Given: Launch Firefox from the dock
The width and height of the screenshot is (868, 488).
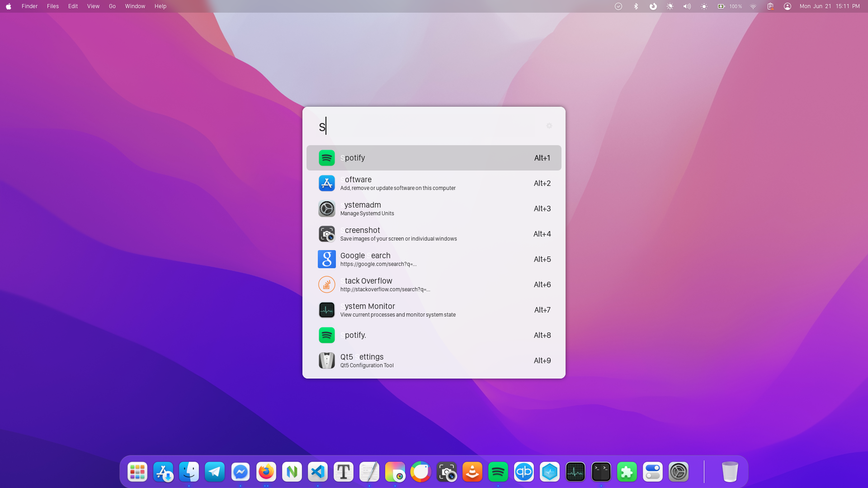Looking at the screenshot, I should [266, 472].
